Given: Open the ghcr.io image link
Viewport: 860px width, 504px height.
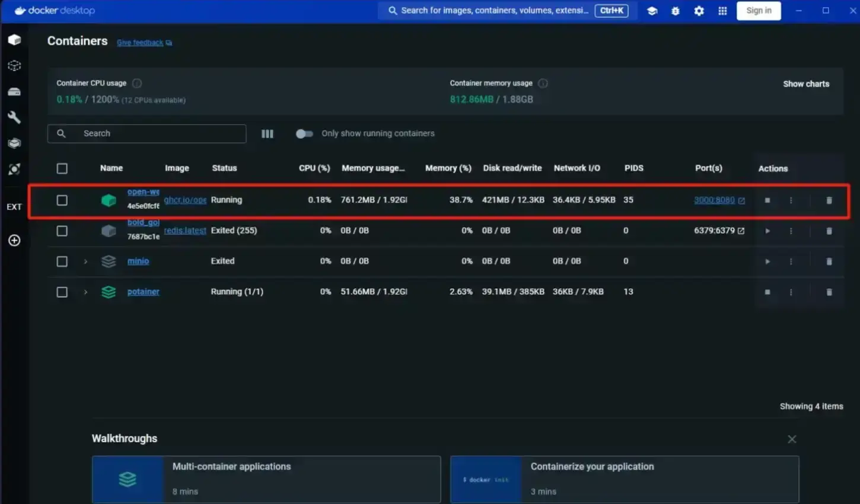Looking at the screenshot, I should (x=185, y=200).
